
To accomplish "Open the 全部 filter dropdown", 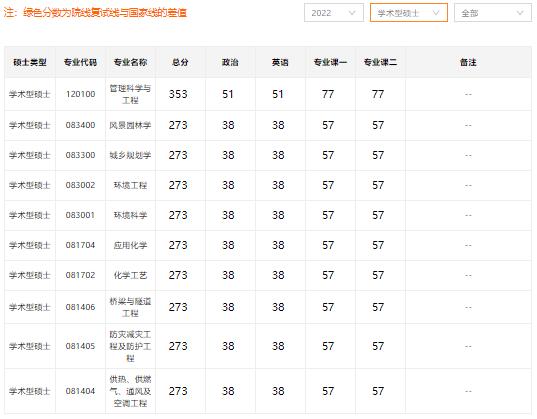I will (493, 13).
